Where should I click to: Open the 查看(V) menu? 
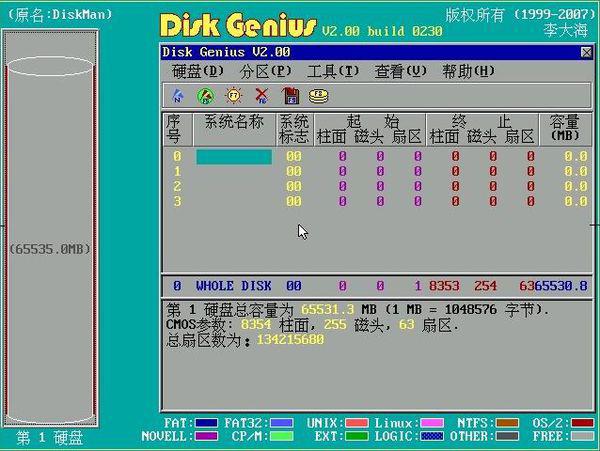400,72
